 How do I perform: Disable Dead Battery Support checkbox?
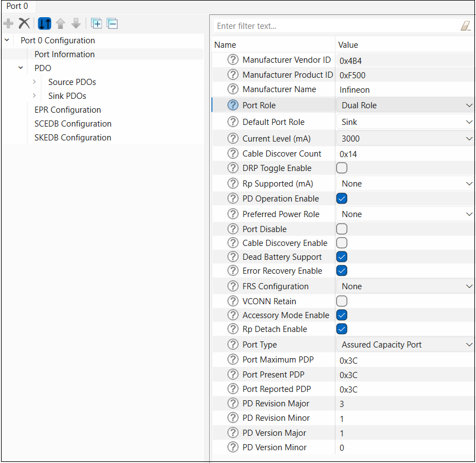342,257
